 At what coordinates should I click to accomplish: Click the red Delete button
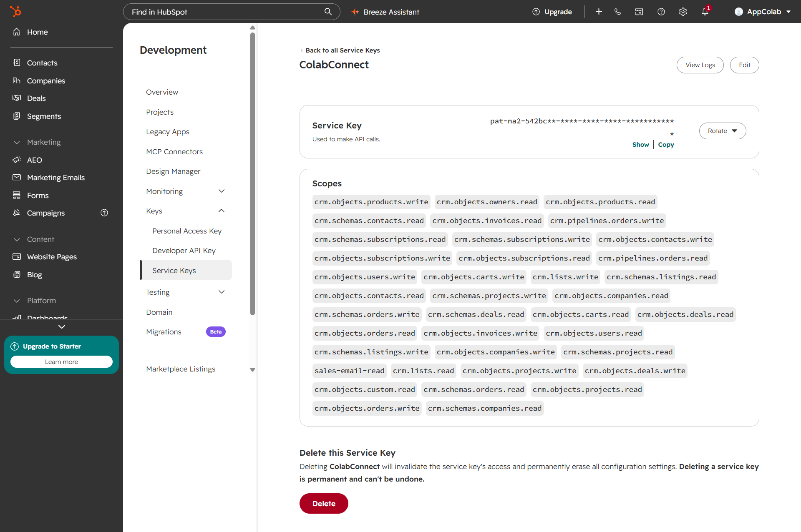324,503
